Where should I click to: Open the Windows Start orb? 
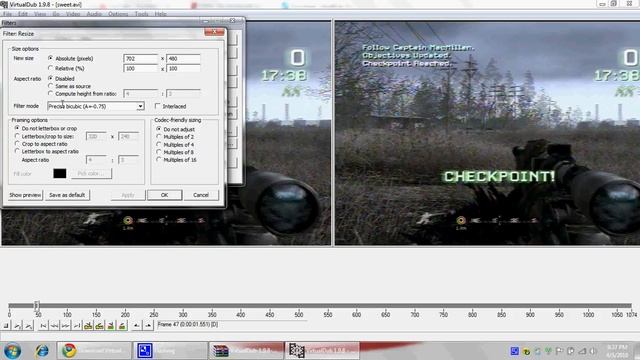[12, 351]
